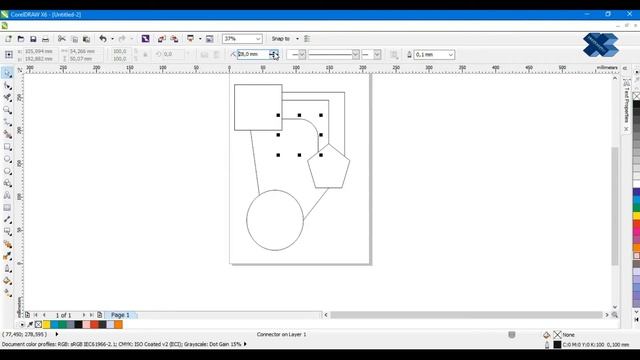This screenshot has width=640, height=360.
Task: Select the Fill tool in the toolbox
Action: pyautogui.click(x=7, y=281)
